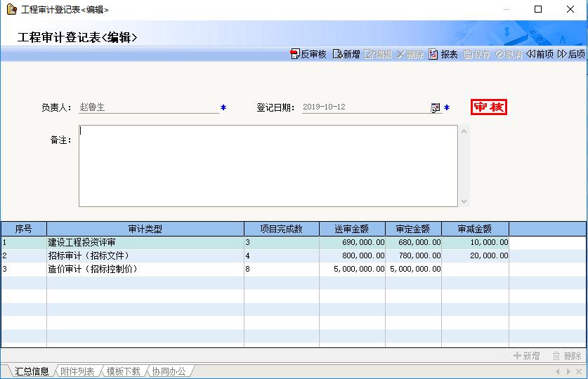This screenshot has height=379, width=588.
Task: Open the 报表 report
Action: 443,54
